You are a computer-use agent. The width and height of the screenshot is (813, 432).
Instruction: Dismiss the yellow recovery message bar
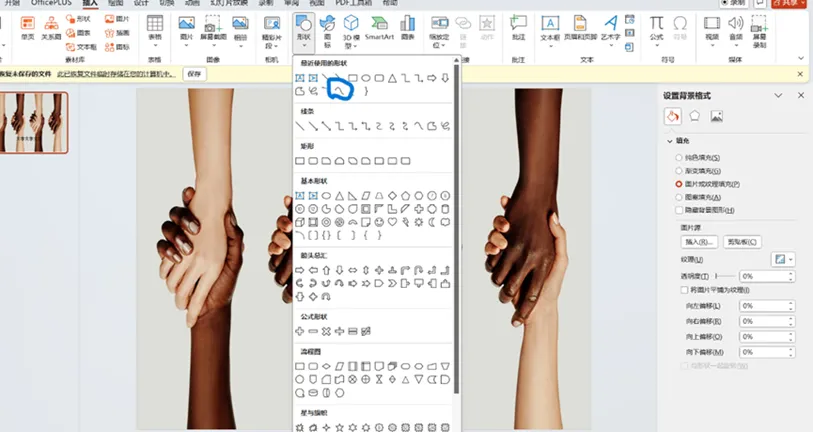coord(800,74)
